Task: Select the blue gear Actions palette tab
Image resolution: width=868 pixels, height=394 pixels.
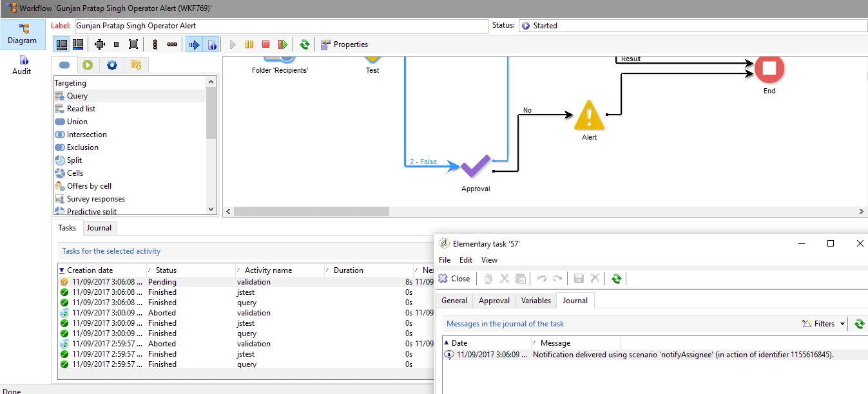Action: (x=112, y=65)
